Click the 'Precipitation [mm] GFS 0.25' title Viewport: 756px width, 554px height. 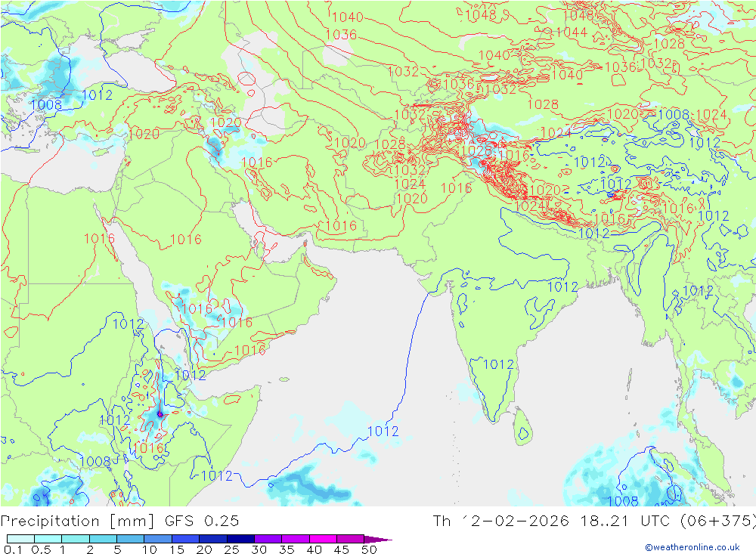(x=119, y=522)
